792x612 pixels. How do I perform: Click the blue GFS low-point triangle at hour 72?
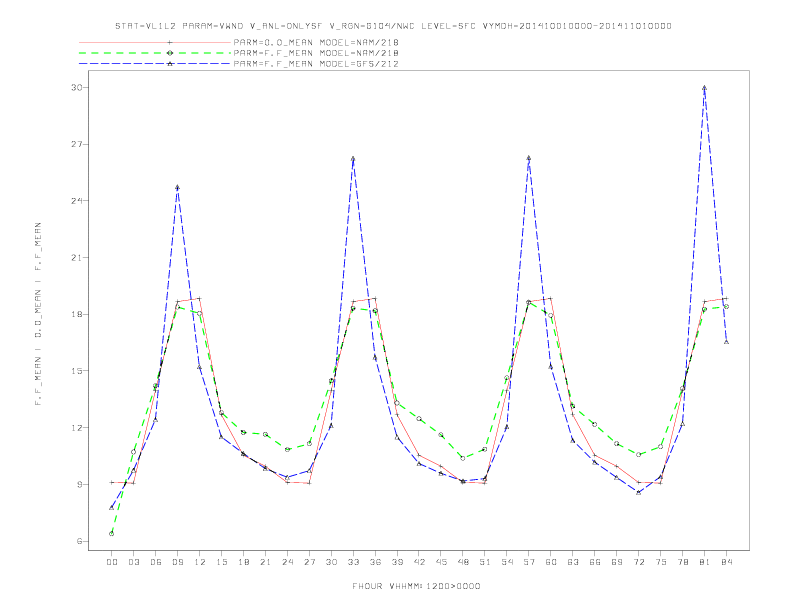[x=638, y=492]
